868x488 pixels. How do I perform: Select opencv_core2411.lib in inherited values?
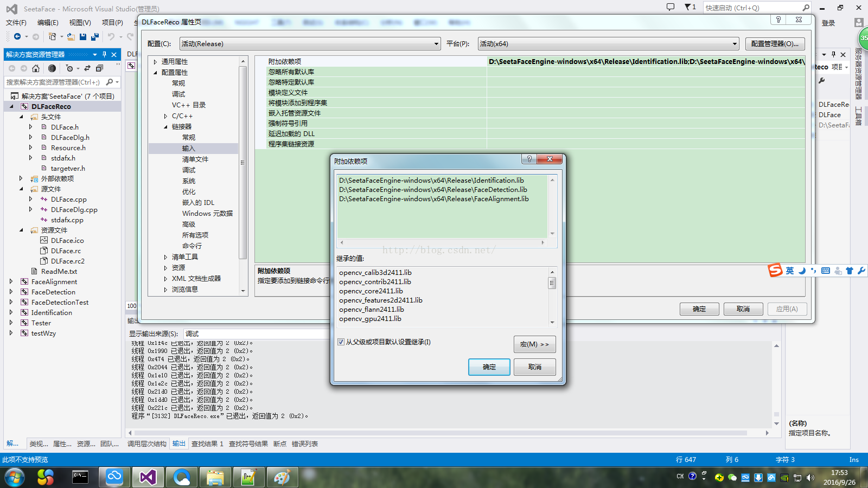tap(371, 291)
